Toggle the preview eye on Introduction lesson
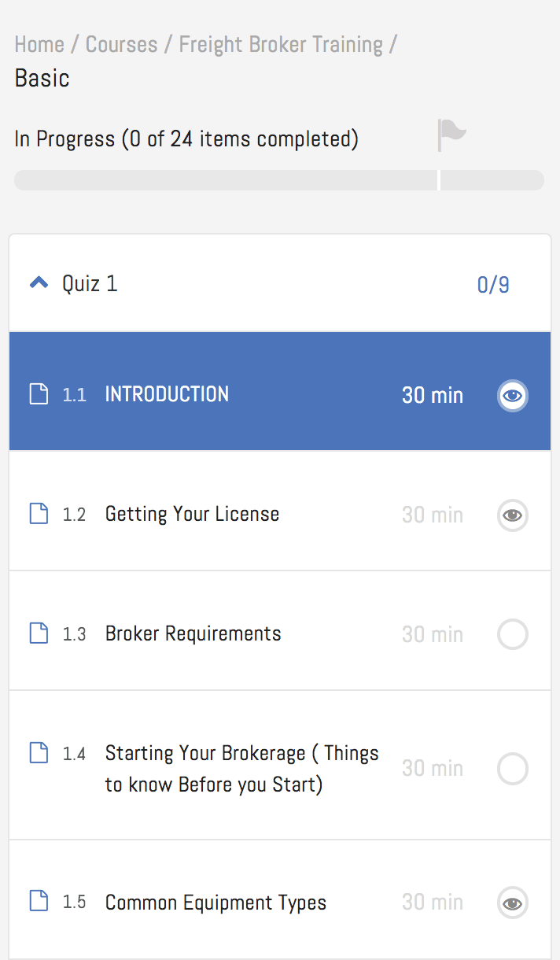 click(x=513, y=395)
